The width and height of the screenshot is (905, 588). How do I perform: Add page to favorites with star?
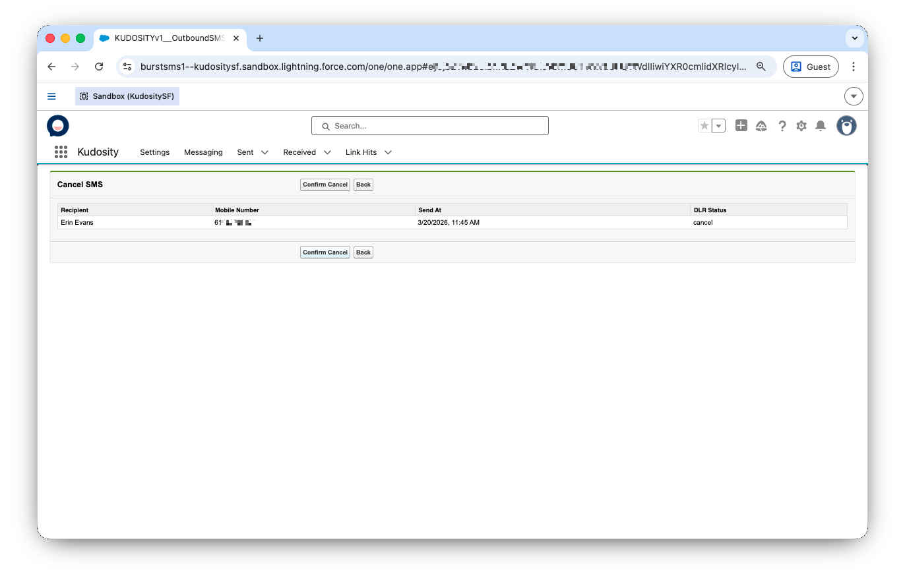pos(704,126)
